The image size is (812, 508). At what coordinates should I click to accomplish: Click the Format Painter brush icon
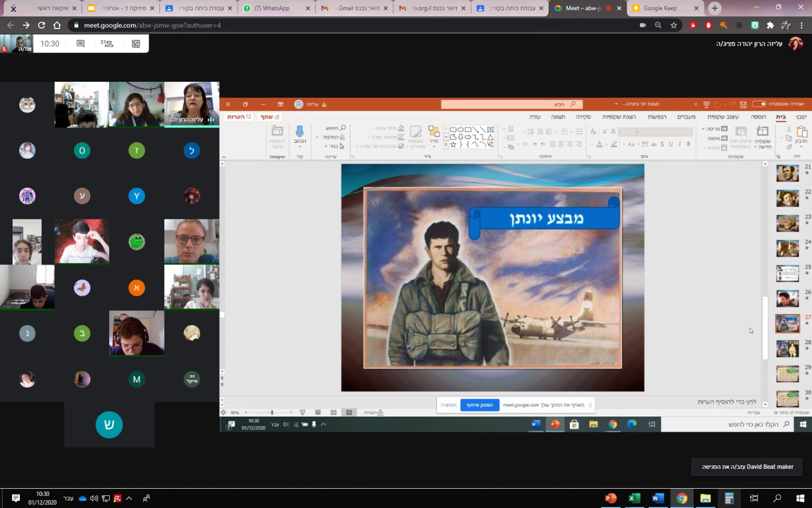(789, 147)
